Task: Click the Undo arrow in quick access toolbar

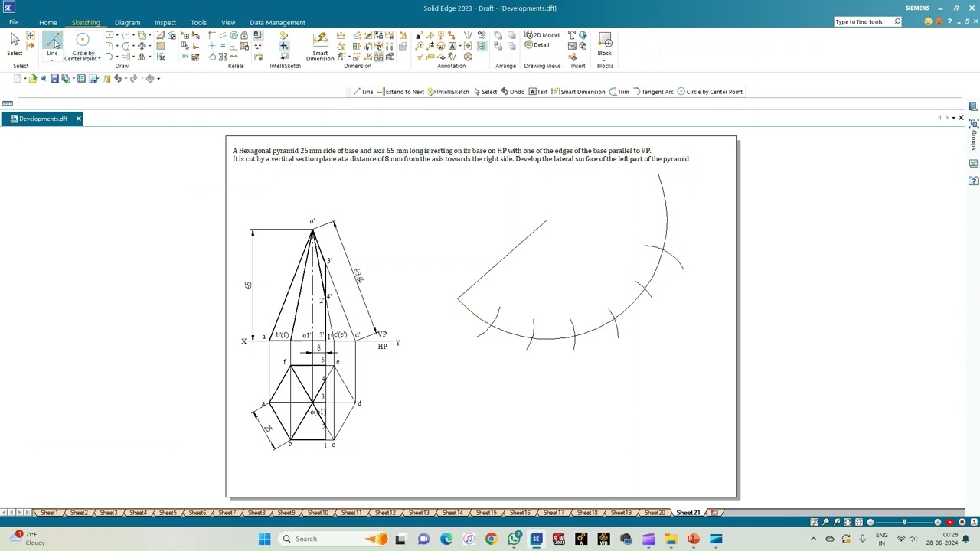Action: (118, 78)
